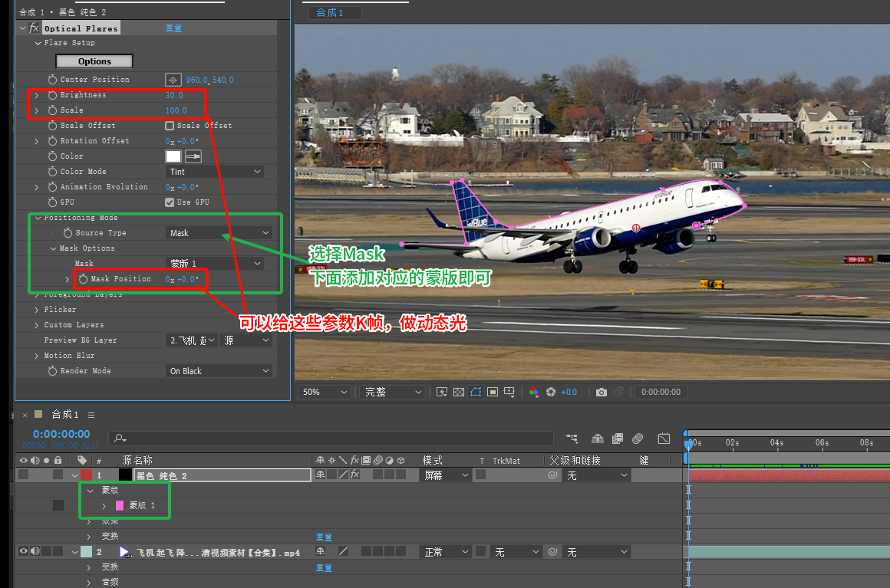Open the 完整 resolution dropdown
The image size is (890, 588).
[x=393, y=392]
